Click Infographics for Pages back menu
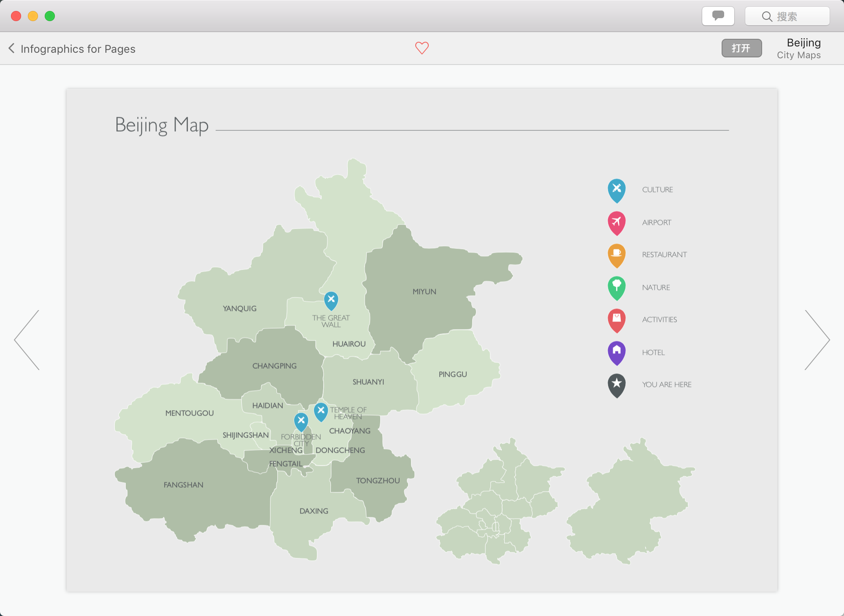844x616 pixels. pos(71,49)
